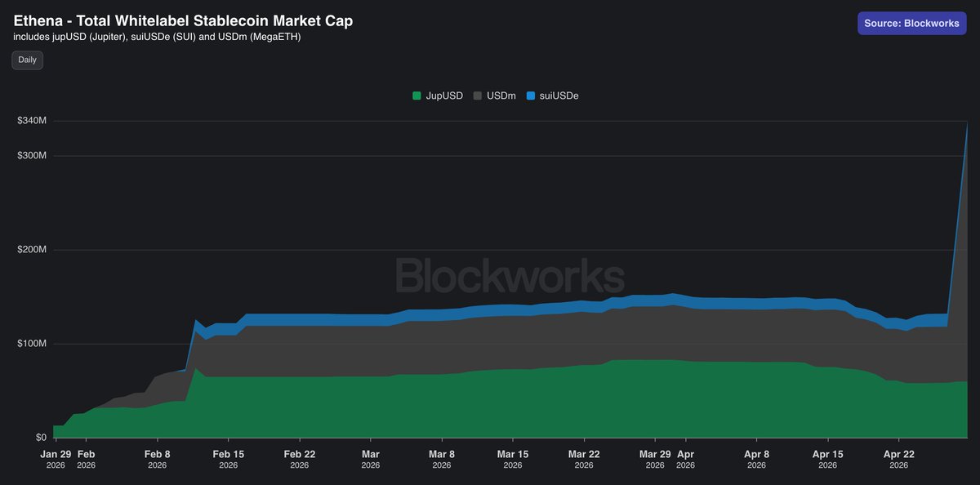Screen dimensions: 980x485
Task: Click the chart title 'Ethena - Total Whitelabel Stablecoin Market Cap'
Action: [x=184, y=20]
